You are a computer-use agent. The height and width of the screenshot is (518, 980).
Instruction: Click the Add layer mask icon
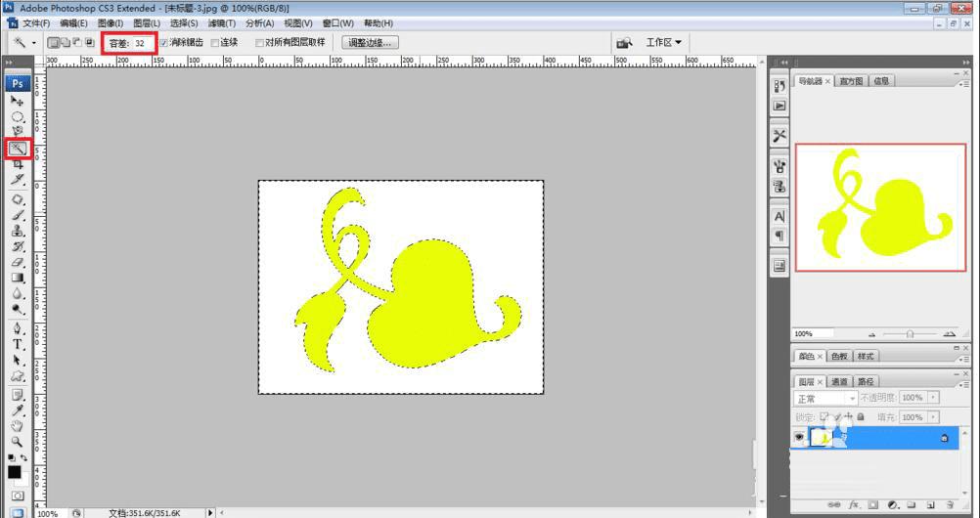click(x=873, y=504)
